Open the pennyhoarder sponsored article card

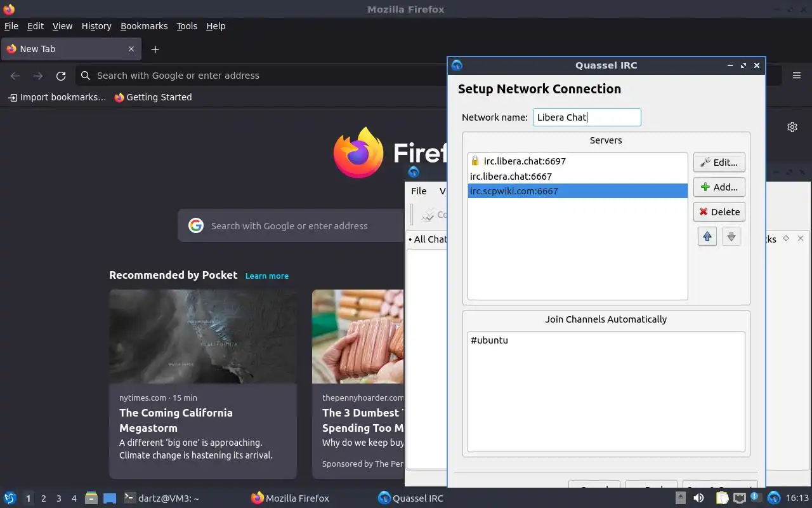click(x=358, y=384)
